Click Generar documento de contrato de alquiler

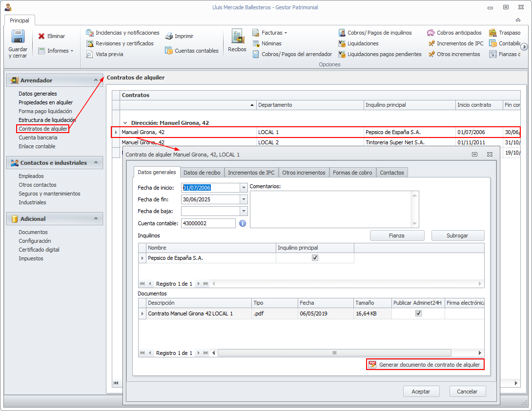tap(425, 365)
